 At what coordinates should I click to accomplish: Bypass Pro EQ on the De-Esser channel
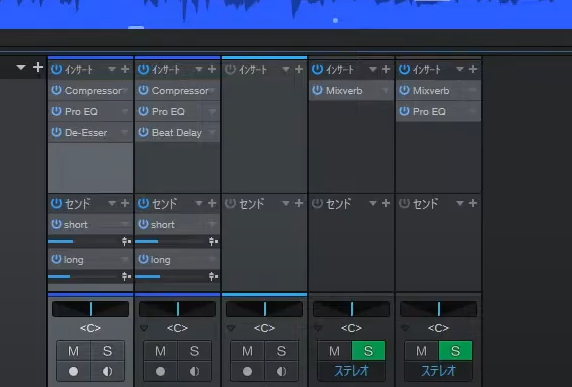coord(57,111)
